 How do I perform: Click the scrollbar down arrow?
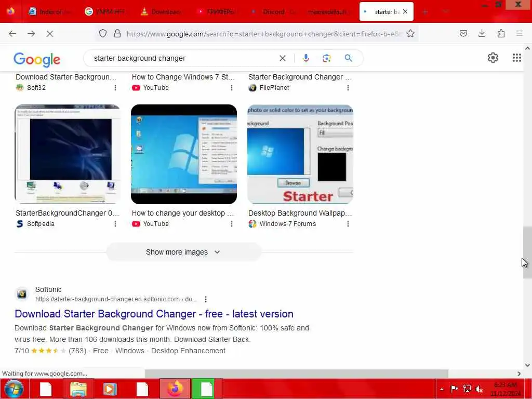tap(528, 365)
